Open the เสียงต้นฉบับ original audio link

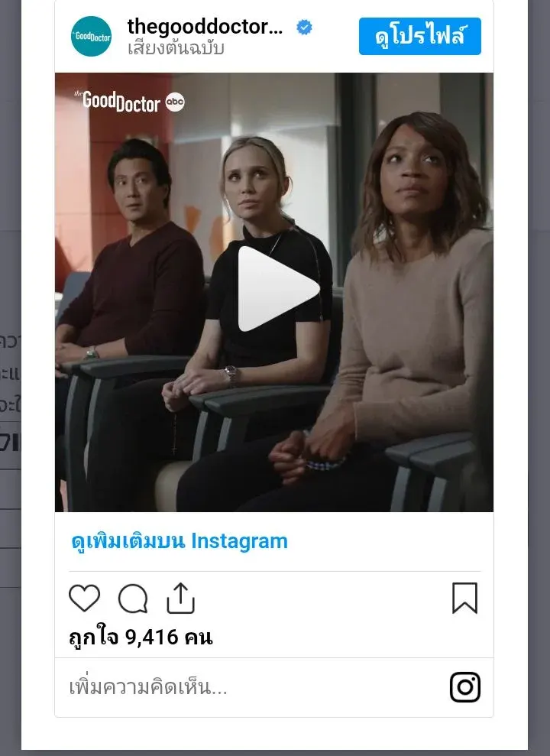[176, 48]
